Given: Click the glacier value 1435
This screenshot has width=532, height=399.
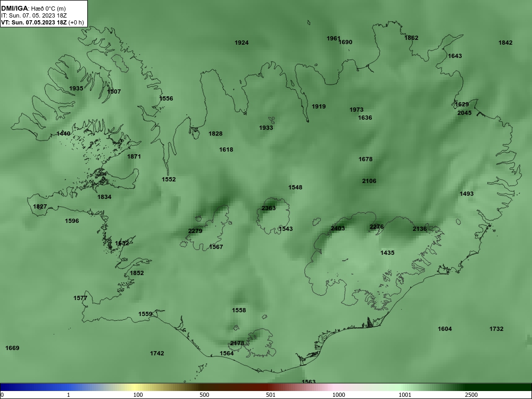Looking at the screenshot, I should pos(387,253).
